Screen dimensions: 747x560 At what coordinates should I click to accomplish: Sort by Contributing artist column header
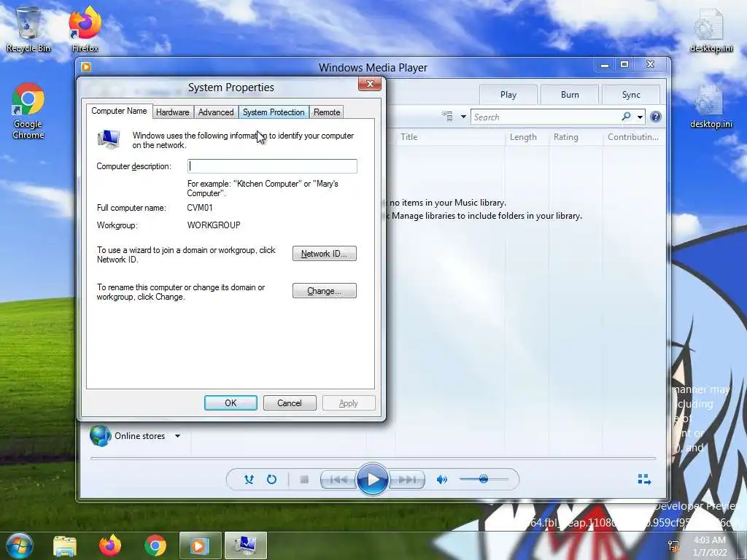point(632,136)
